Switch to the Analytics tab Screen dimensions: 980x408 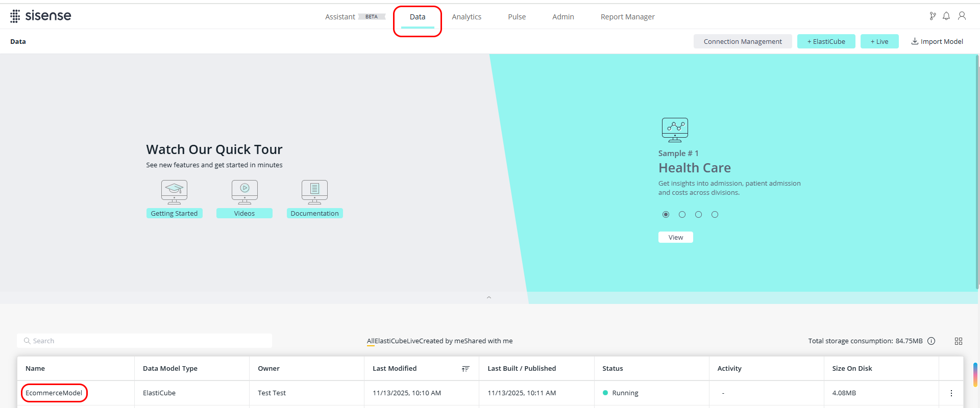(467, 17)
